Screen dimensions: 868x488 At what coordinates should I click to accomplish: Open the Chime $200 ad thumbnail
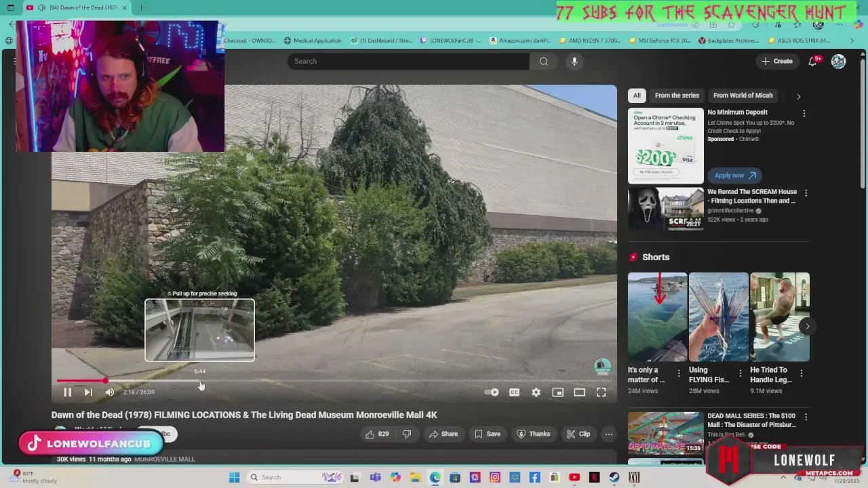tap(666, 146)
